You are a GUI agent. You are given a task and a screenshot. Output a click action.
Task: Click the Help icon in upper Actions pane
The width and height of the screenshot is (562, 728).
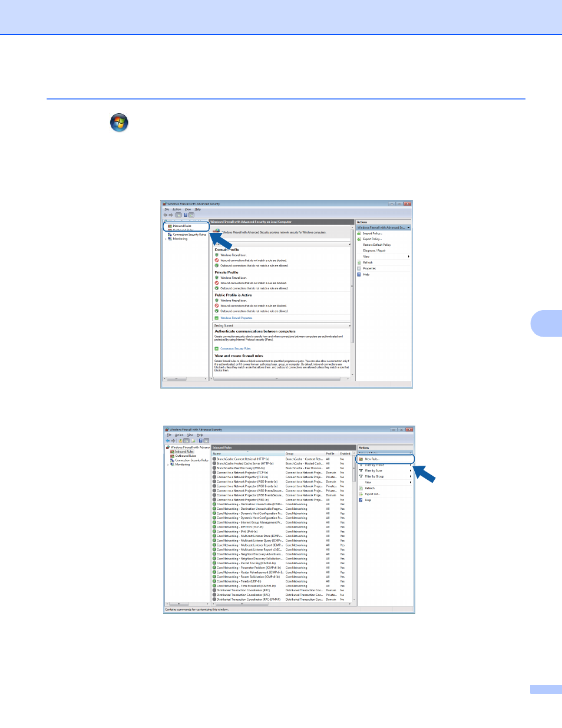359,274
